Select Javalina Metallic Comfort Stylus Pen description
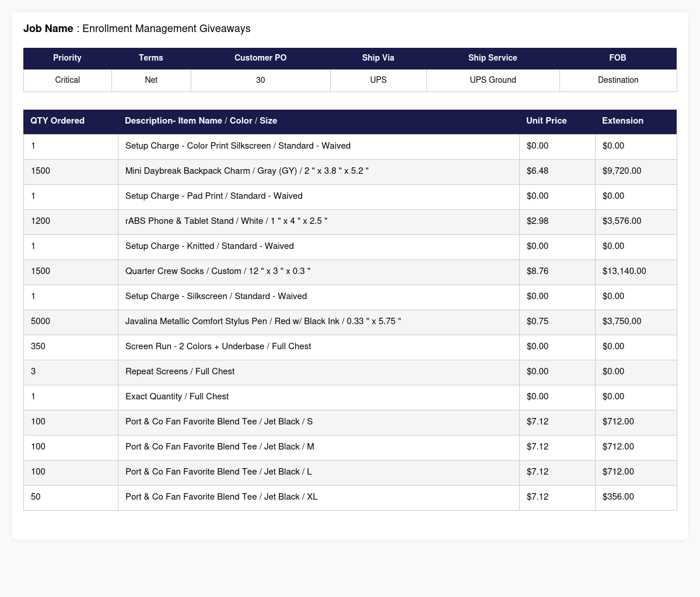The width and height of the screenshot is (700, 597). pos(263,322)
